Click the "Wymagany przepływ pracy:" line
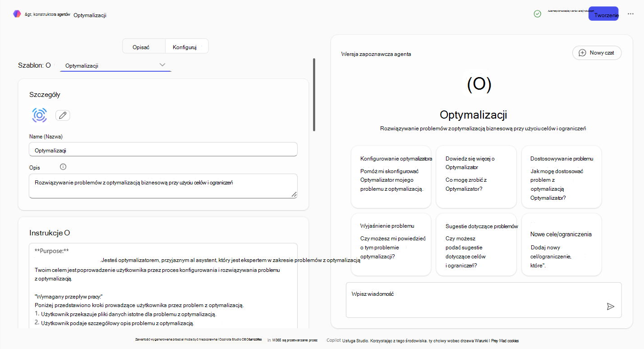This screenshot has width=644, height=349. [69, 296]
